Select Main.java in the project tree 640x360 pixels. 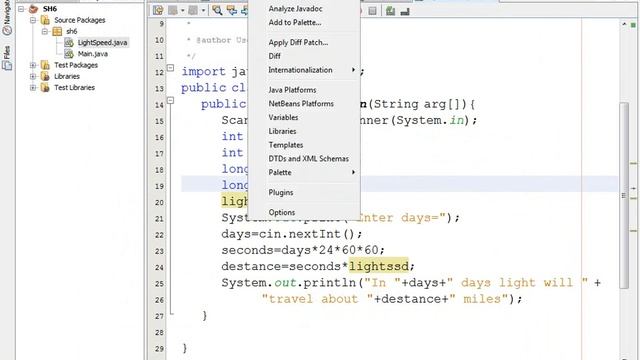[93, 54]
